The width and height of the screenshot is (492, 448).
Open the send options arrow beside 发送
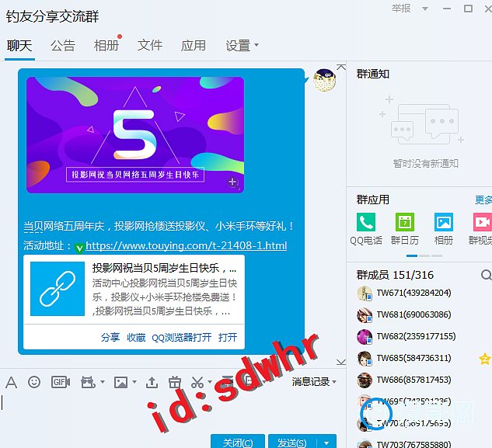coord(326,443)
